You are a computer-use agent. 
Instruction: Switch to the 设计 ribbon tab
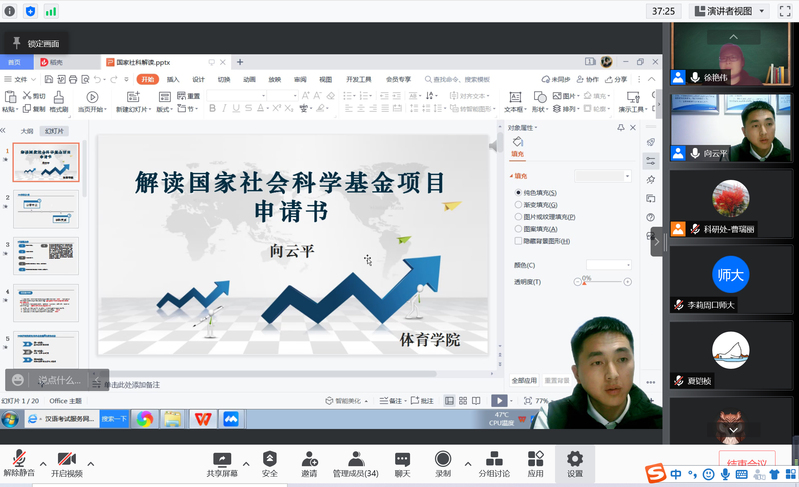point(198,79)
